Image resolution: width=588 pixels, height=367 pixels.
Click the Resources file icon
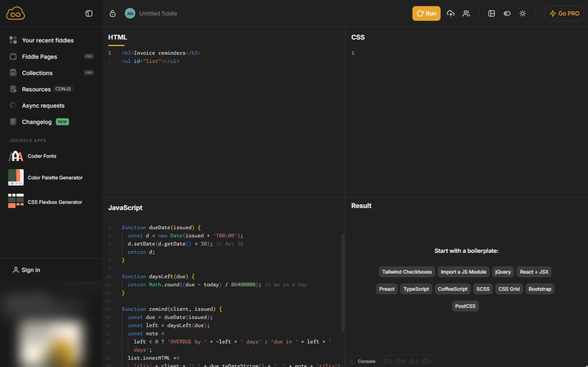(x=13, y=89)
